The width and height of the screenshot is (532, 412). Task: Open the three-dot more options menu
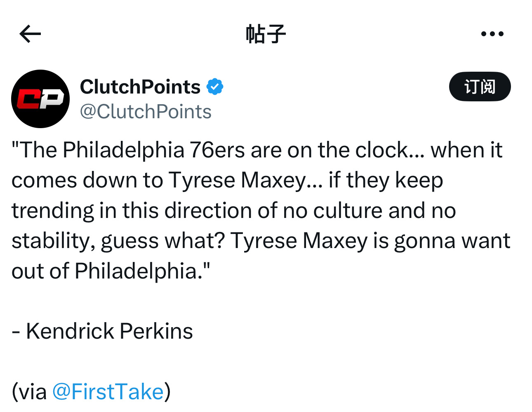[492, 34]
